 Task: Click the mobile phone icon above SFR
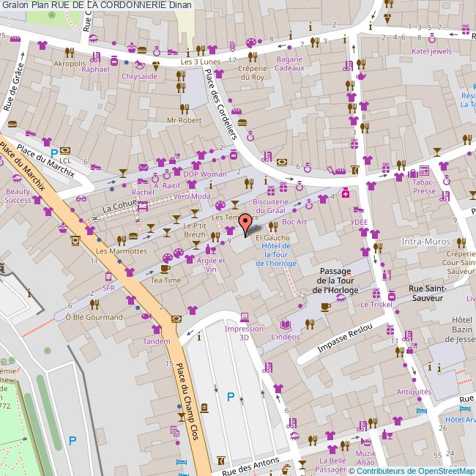(108, 277)
